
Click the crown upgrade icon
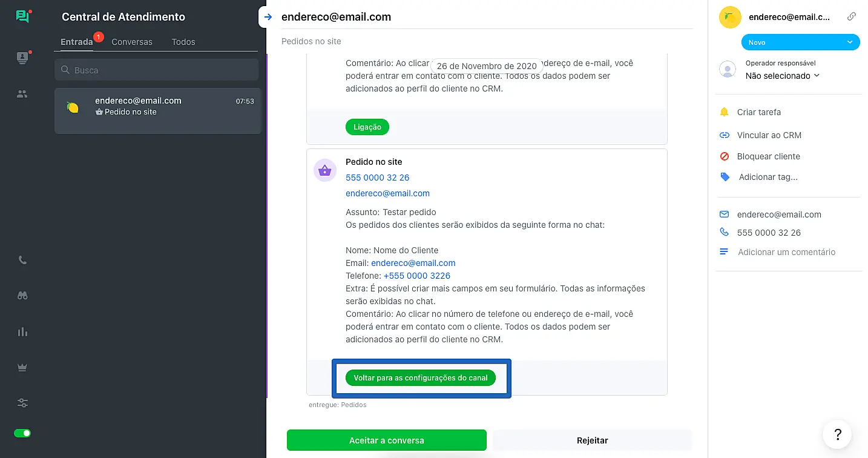click(x=22, y=367)
